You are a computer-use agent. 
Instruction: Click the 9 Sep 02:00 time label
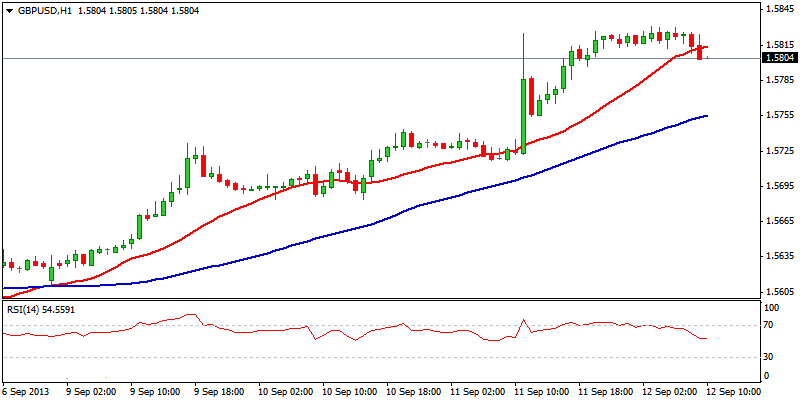point(92,391)
